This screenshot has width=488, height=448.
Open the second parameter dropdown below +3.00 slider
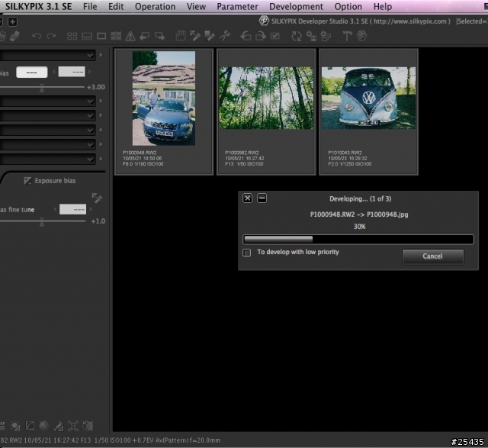(47, 101)
